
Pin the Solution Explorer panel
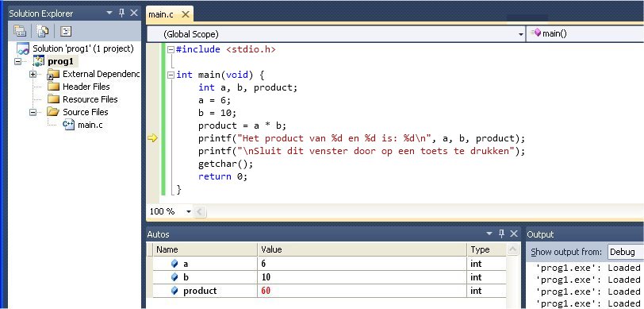tap(121, 14)
